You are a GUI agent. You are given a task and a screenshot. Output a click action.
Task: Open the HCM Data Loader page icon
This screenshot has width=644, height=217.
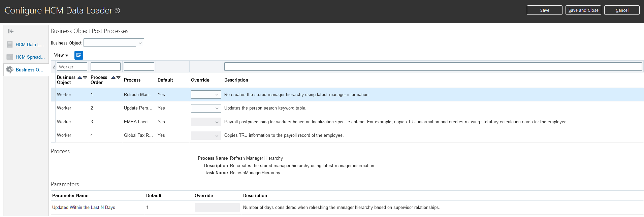tap(10, 44)
